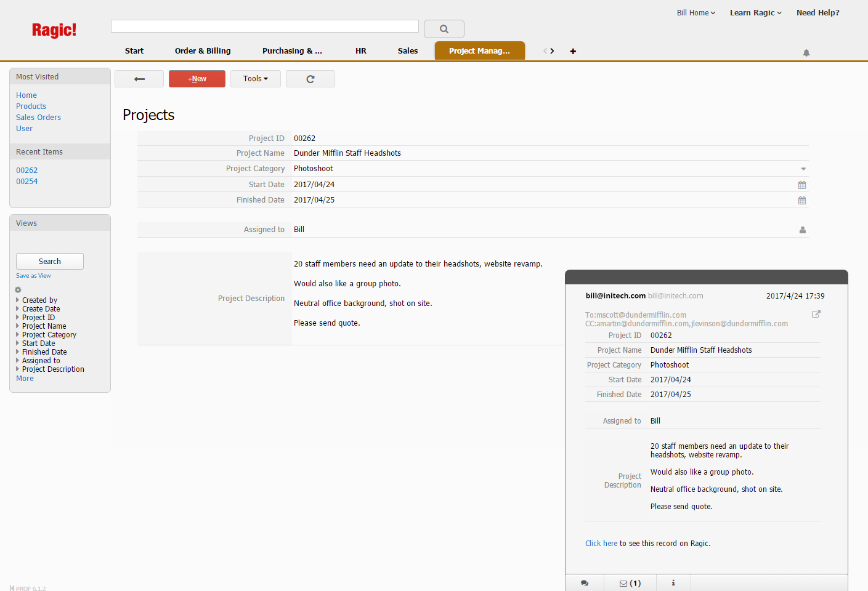The width and height of the screenshot is (868, 591).
Task: Open email in new window icon
Action: tap(816, 314)
